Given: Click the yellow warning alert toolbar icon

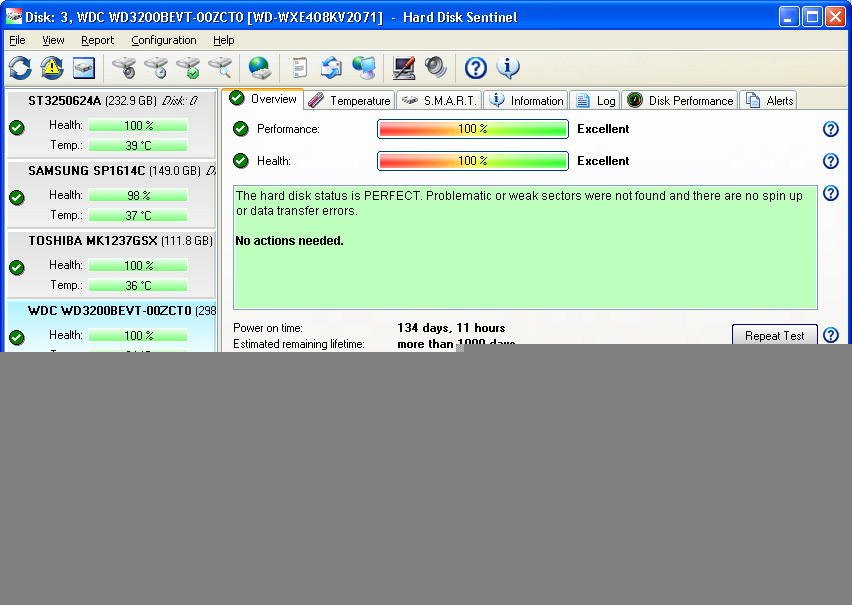Looking at the screenshot, I should 52,68.
